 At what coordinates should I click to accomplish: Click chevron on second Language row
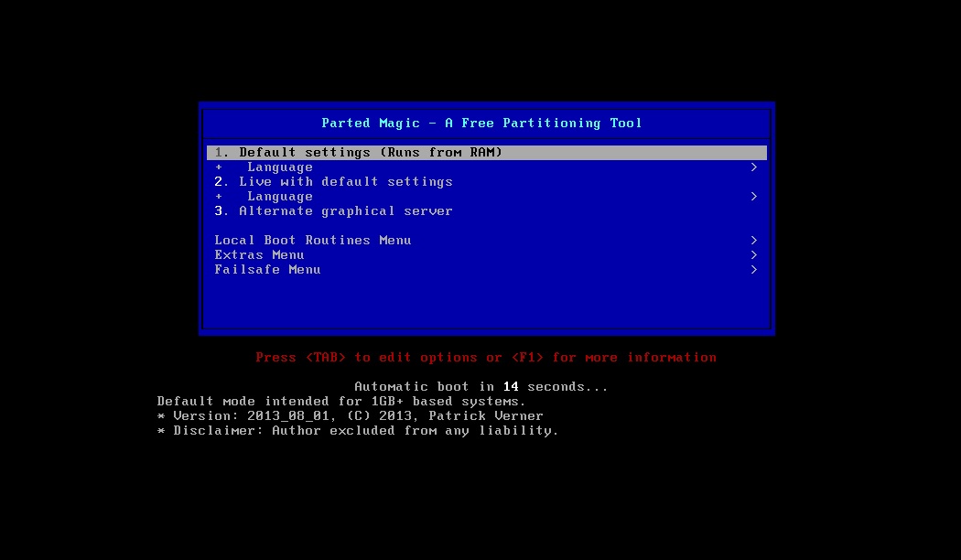tap(754, 197)
